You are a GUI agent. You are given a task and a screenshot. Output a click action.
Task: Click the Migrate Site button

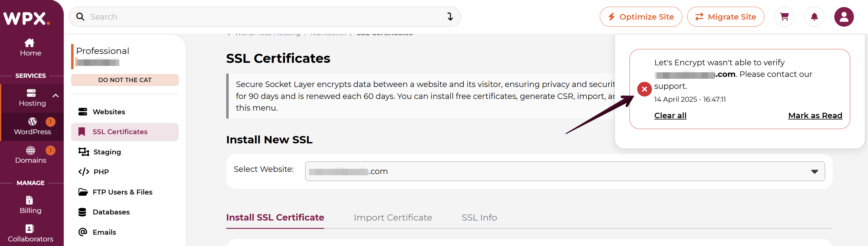(x=725, y=17)
